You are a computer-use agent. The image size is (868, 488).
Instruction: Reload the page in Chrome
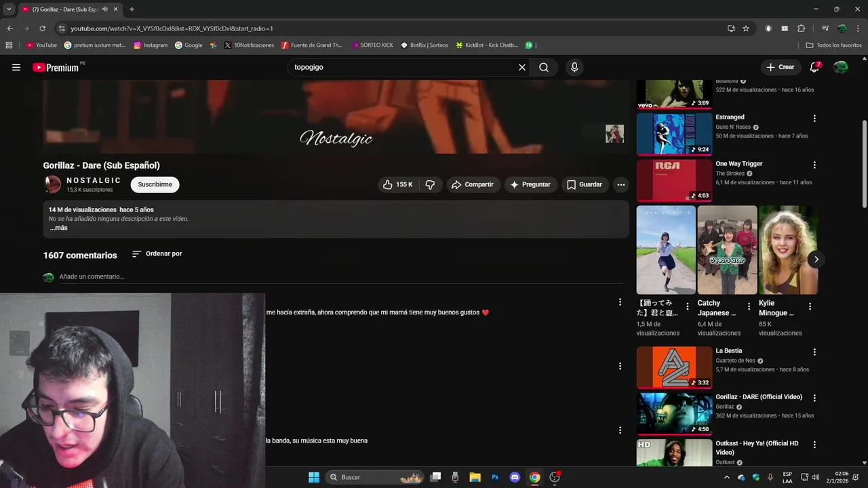(42, 28)
